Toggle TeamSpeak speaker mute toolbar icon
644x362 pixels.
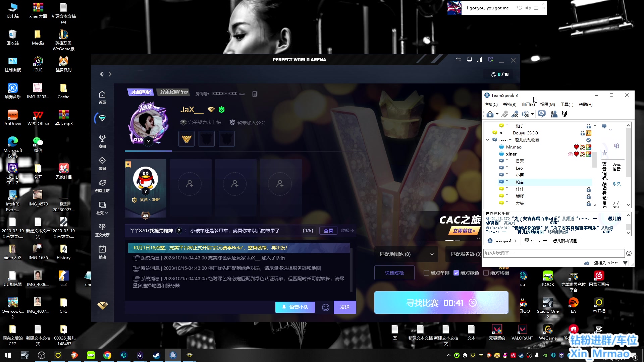(525, 114)
